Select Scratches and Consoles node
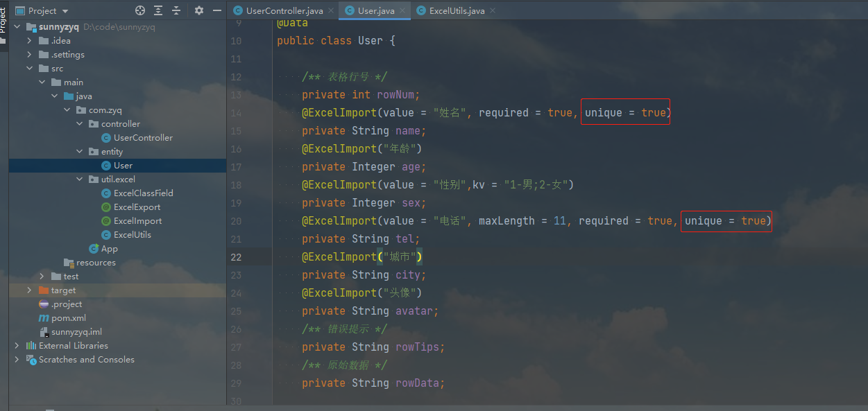Image resolution: width=868 pixels, height=411 pixels. pyautogui.click(x=86, y=360)
